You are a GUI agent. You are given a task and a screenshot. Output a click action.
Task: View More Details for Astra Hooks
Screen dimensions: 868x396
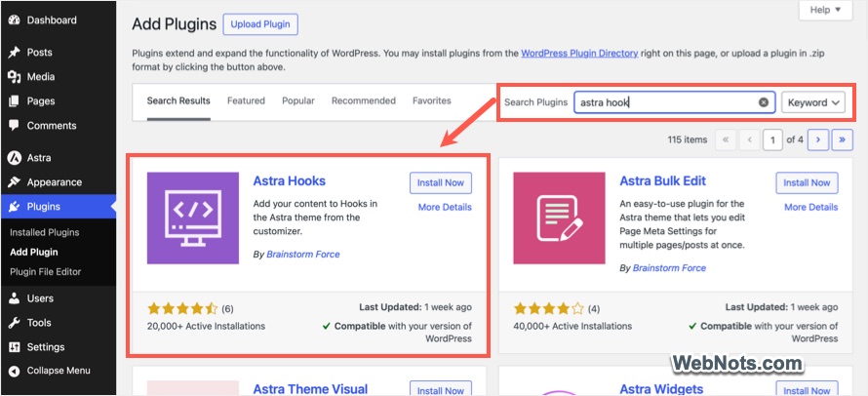click(445, 207)
